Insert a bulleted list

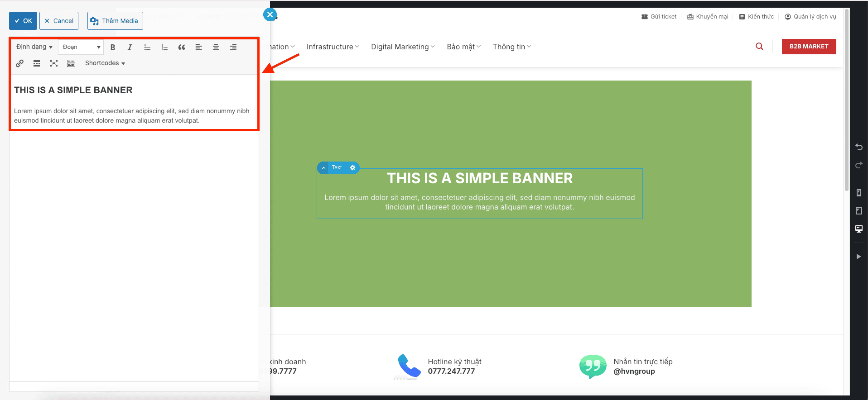pos(147,47)
